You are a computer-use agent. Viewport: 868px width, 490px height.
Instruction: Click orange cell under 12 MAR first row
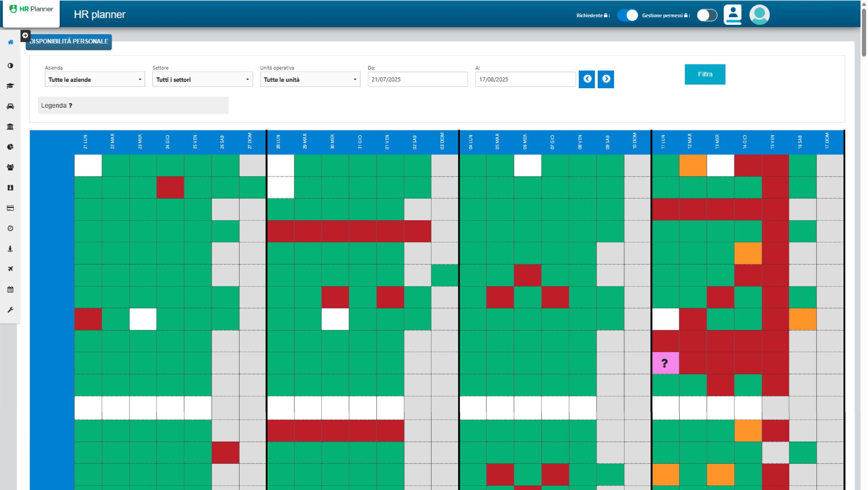[x=693, y=166]
